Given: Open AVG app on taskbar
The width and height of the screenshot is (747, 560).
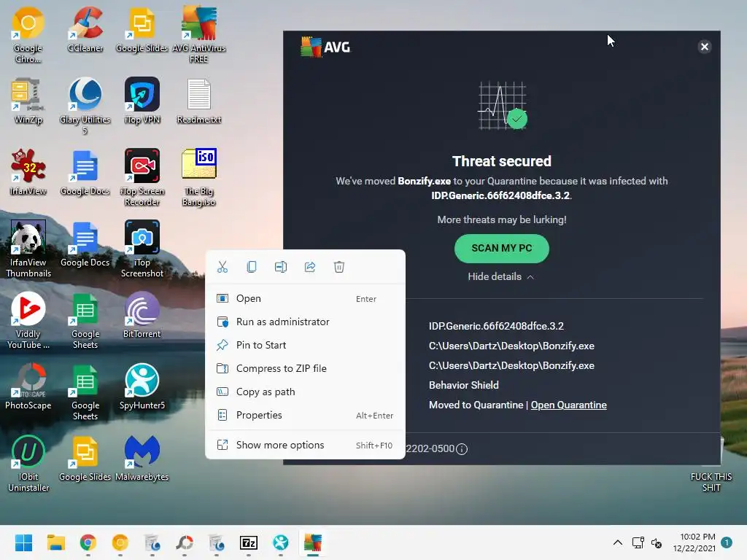Looking at the screenshot, I should coord(313,542).
